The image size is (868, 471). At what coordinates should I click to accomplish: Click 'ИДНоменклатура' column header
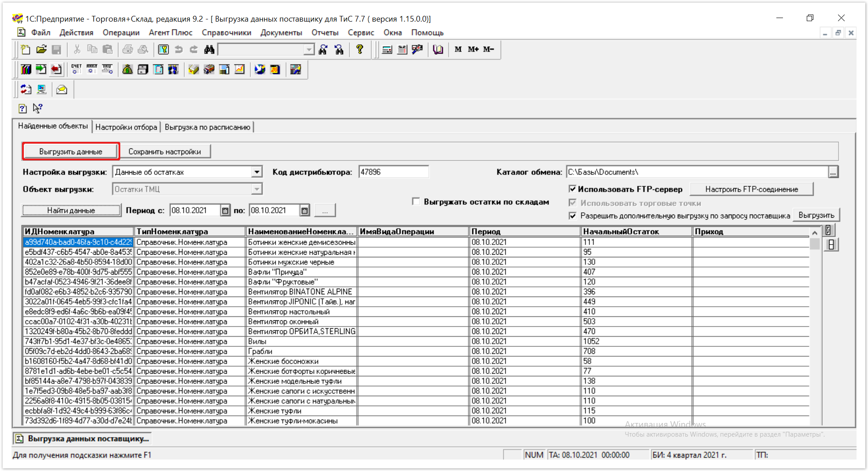(x=78, y=232)
